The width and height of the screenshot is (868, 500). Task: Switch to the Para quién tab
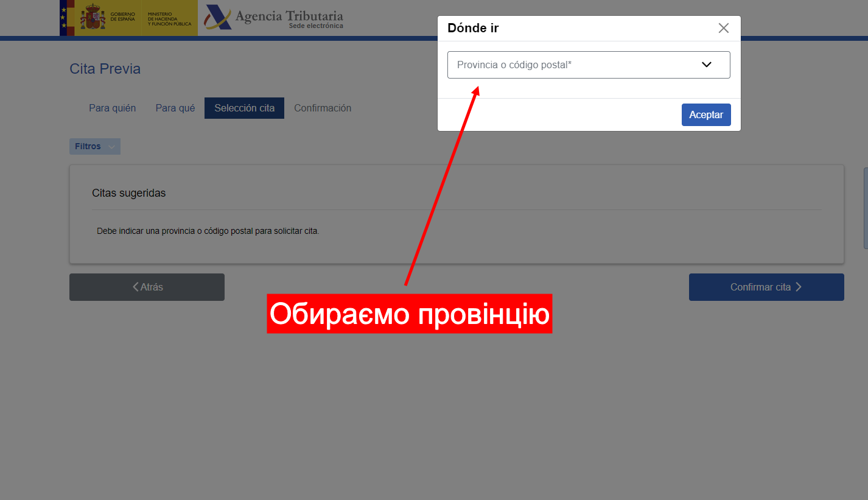112,108
